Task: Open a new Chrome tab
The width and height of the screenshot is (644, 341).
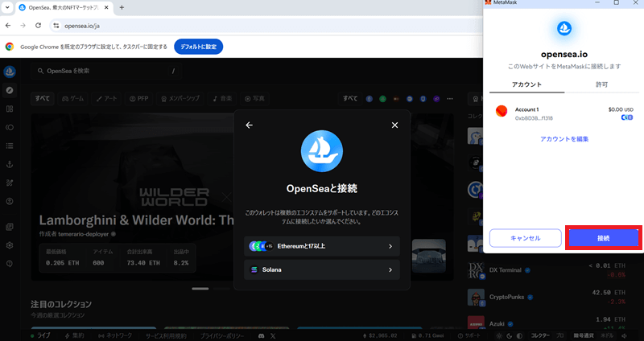Action: coord(122,7)
